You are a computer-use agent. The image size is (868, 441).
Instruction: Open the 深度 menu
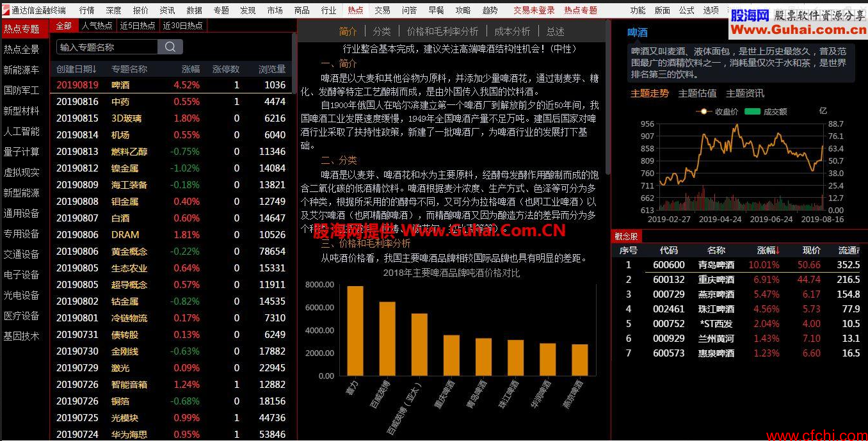(113, 10)
